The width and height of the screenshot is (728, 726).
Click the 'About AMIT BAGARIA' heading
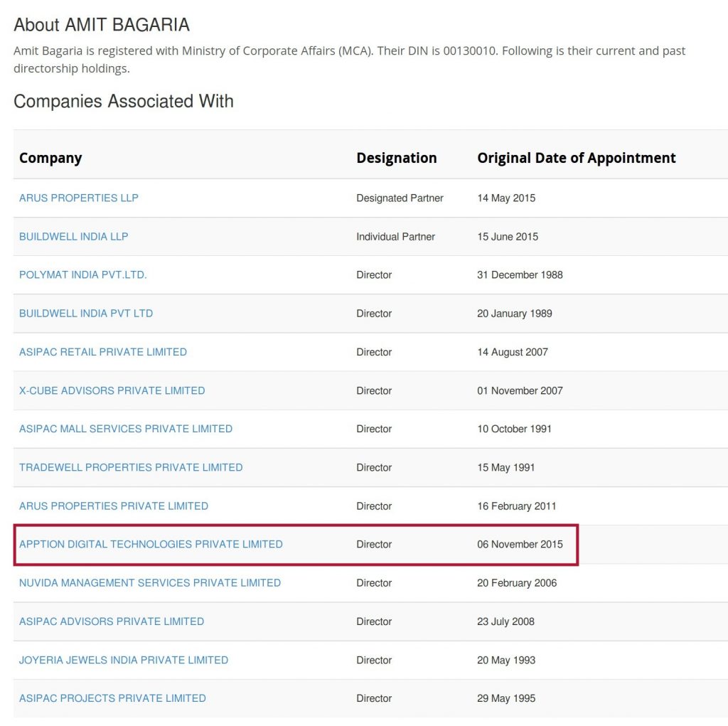click(102, 25)
